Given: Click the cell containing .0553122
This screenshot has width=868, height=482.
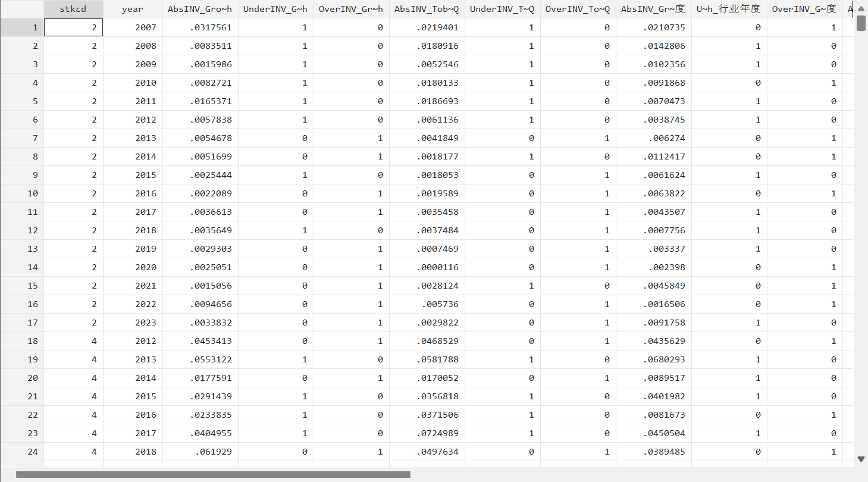Looking at the screenshot, I should pyautogui.click(x=200, y=359).
